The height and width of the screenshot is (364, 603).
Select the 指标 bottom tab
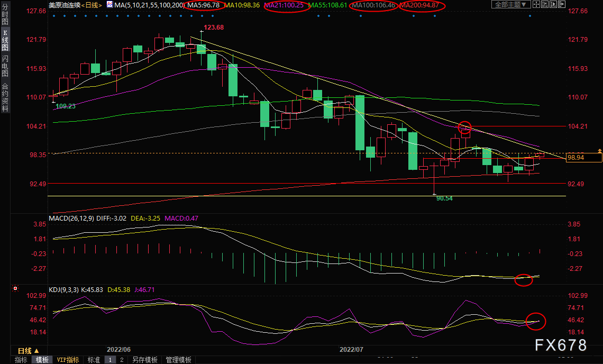click(21, 360)
